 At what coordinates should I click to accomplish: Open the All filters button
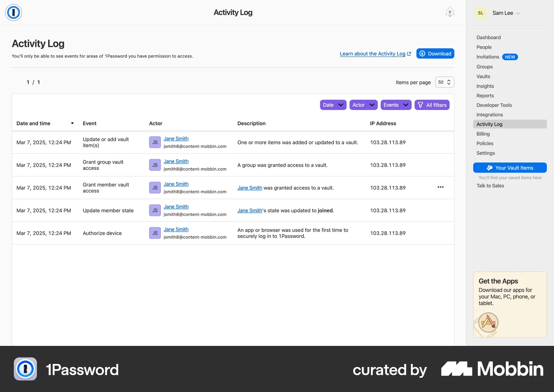432,105
